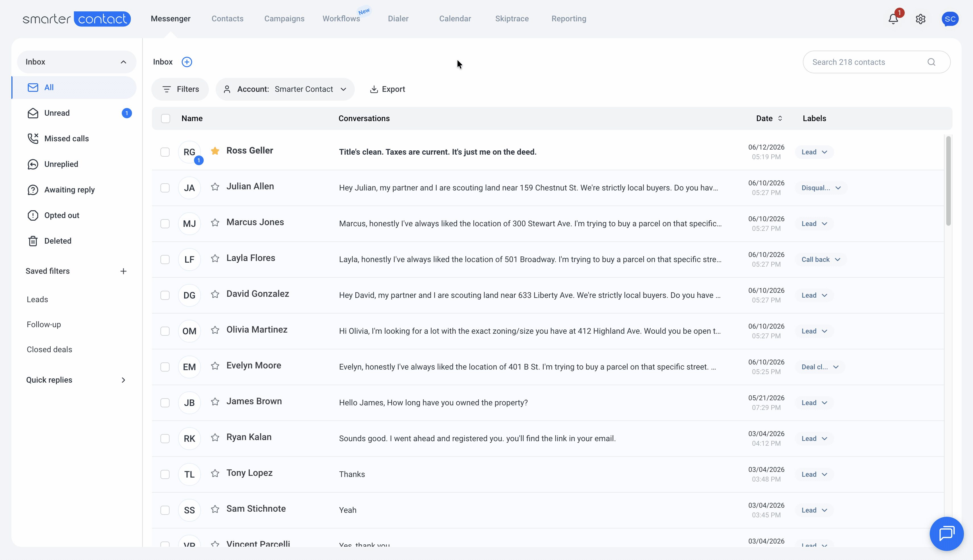The height and width of the screenshot is (560, 973).
Task: Click the blue plus next to Inbox
Action: pos(187,62)
